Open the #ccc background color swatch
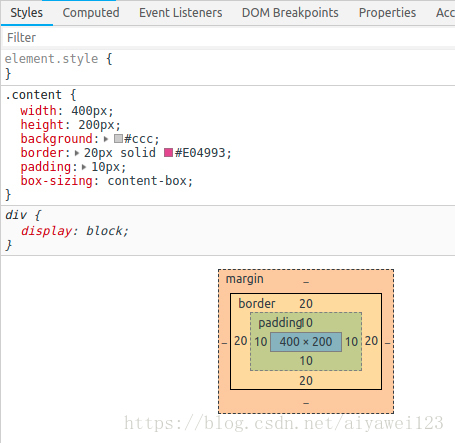This screenshot has height=443, width=455. point(118,139)
